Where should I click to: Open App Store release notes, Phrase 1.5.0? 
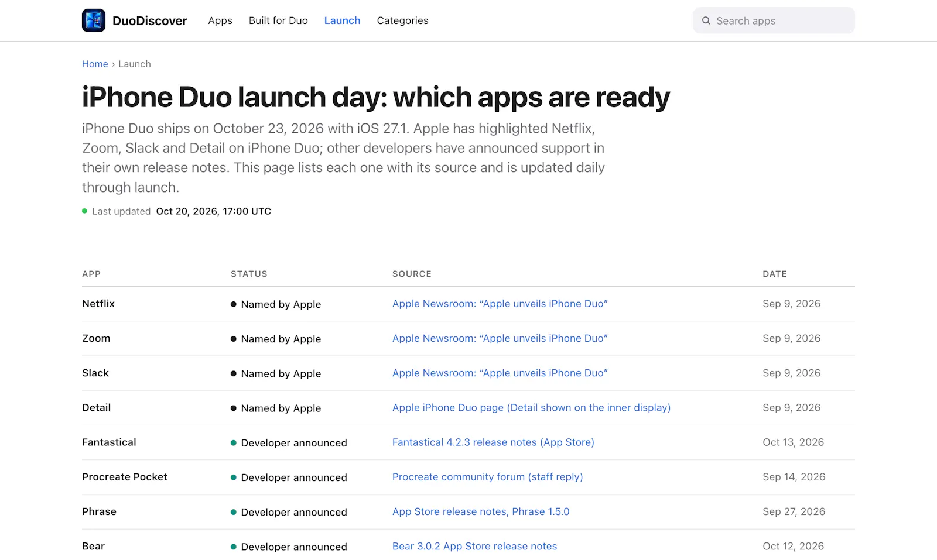(481, 511)
